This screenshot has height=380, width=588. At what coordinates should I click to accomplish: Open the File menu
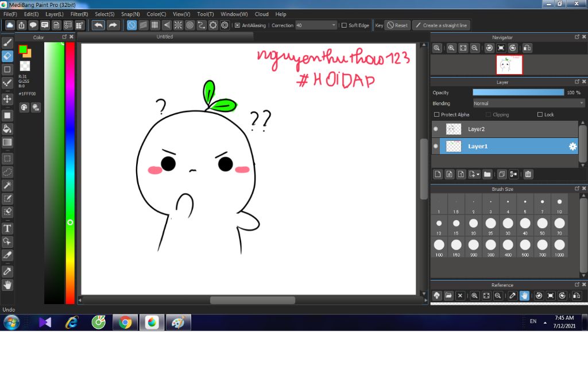click(10, 14)
